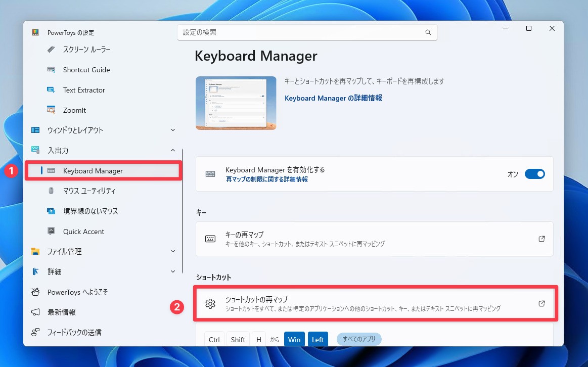This screenshot has height=367, width=588.
Task: Click the 入出力 keyboard-mouse icon
Action: point(35,150)
